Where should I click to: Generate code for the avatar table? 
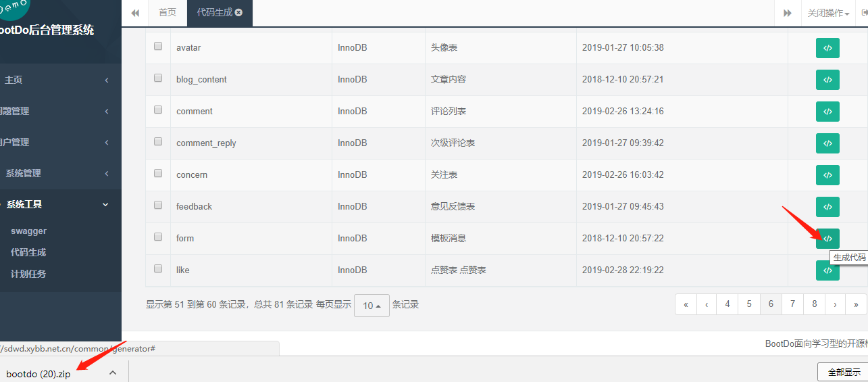tap(827, 48)
